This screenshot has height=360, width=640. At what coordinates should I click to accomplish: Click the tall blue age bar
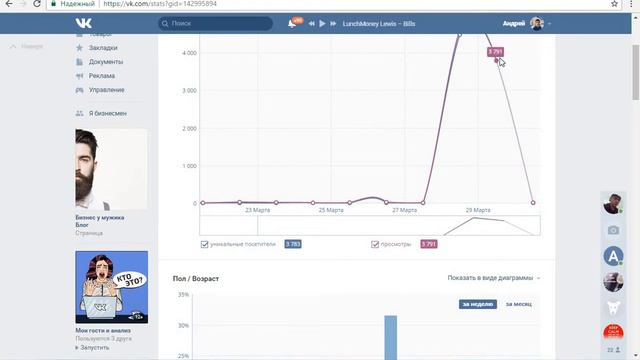[391, 338]
